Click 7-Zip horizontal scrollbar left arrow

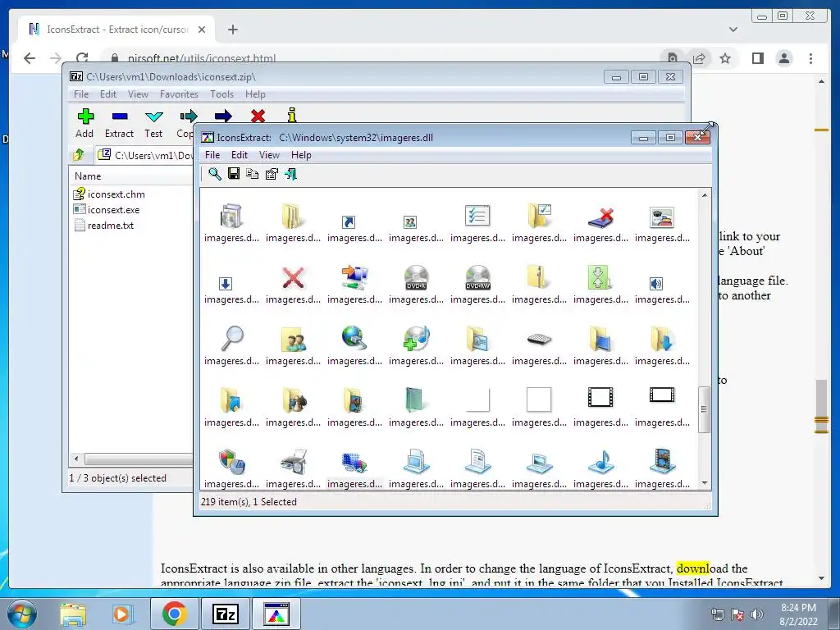pyautogui.click(x=76, y=459)
